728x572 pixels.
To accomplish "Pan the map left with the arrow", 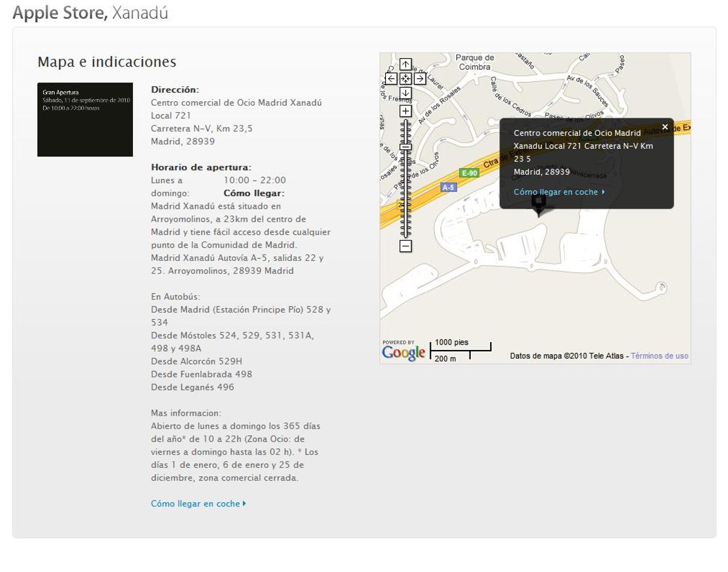I will pyautogui.click(x=392, y=78).
